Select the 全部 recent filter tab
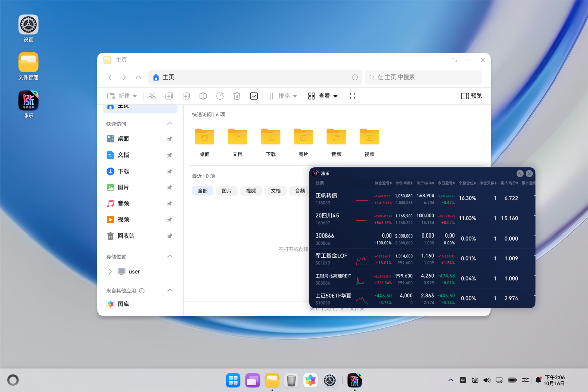This screenshot has width=588, height=392. coord(203,191)
